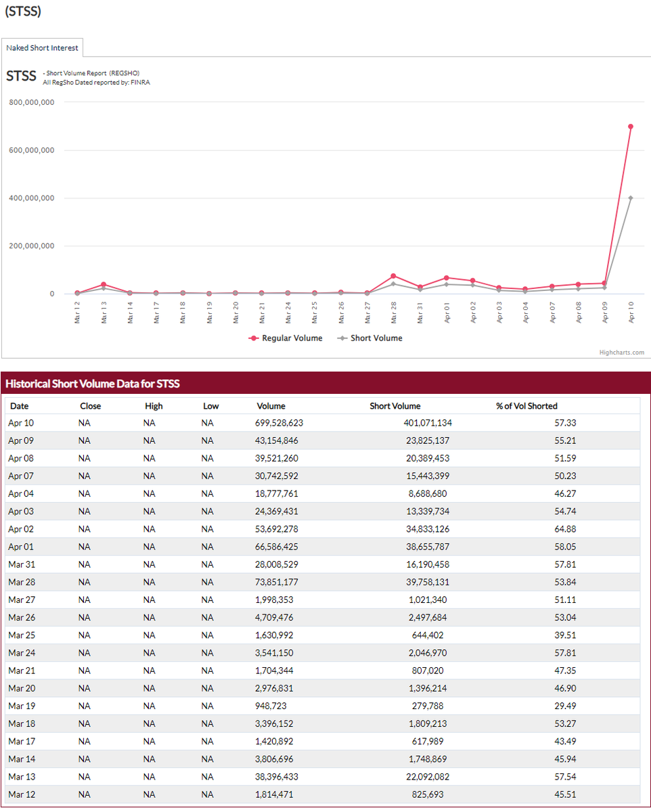Click the Mar 18 date cell
The image size is (651, 812).
point(20,723)
